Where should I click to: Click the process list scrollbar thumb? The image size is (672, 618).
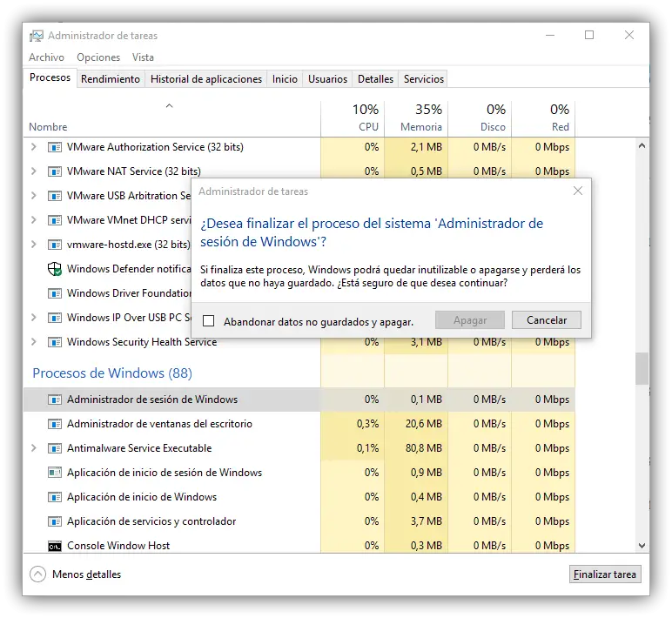[642, 368]
